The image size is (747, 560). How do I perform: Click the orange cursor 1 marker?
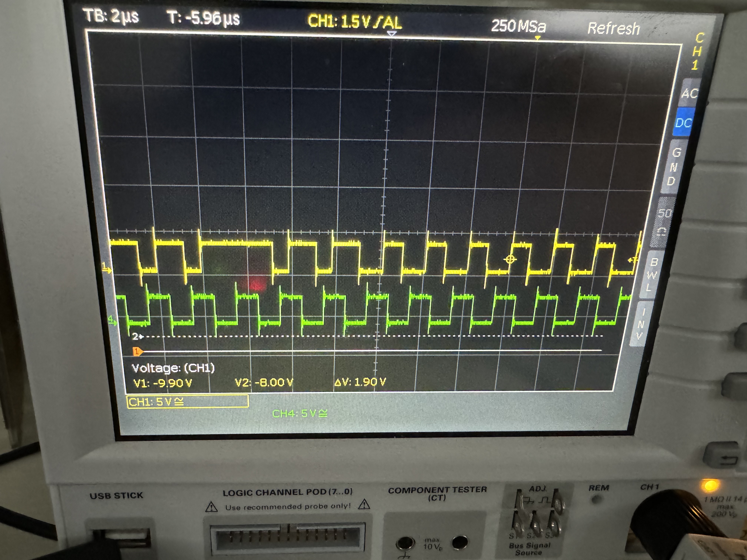[137, 352]
